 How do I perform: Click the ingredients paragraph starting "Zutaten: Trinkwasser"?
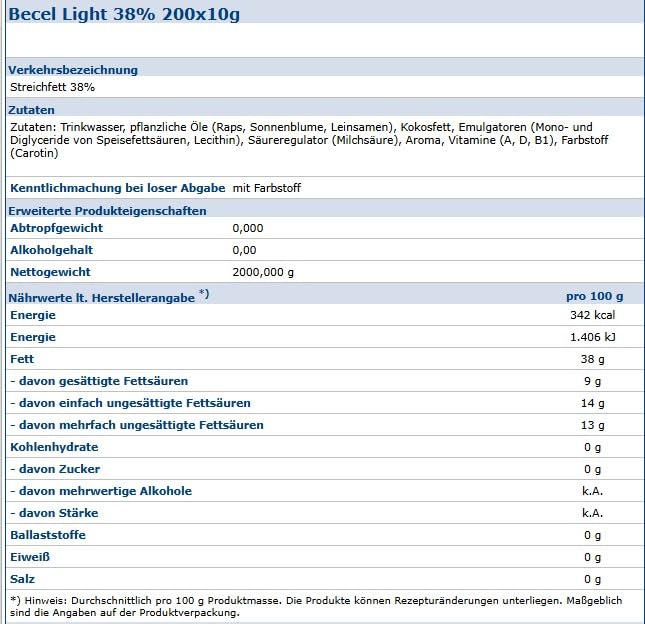click(x=309, y=140)
